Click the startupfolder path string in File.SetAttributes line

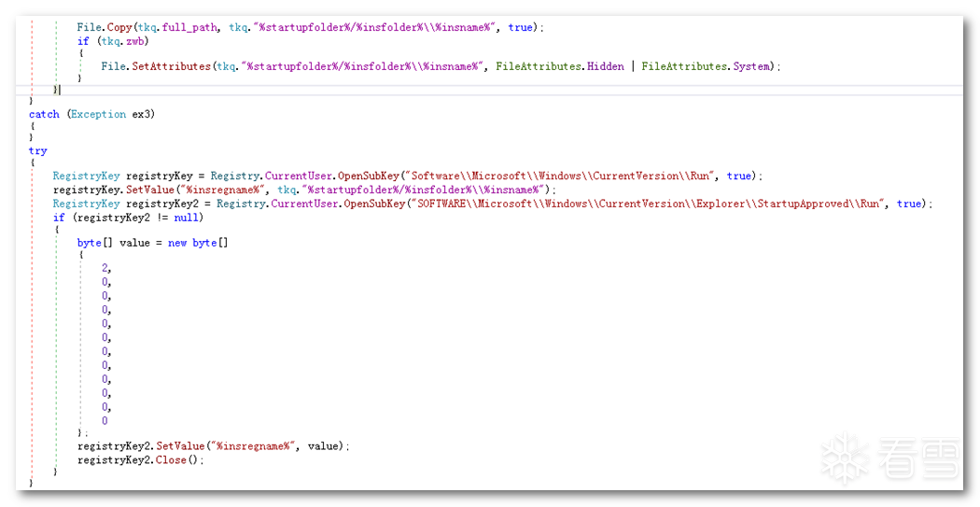(x=363, y=66)
